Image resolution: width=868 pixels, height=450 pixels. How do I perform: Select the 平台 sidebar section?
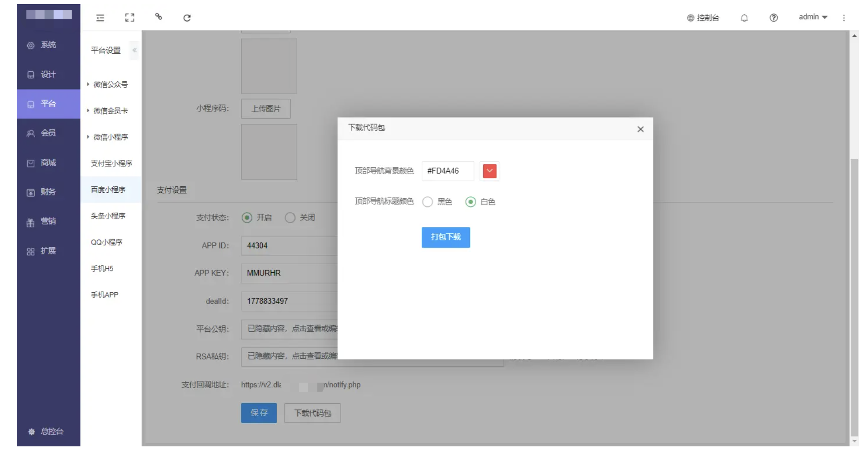pyautogui.click(x=49, y=104)
